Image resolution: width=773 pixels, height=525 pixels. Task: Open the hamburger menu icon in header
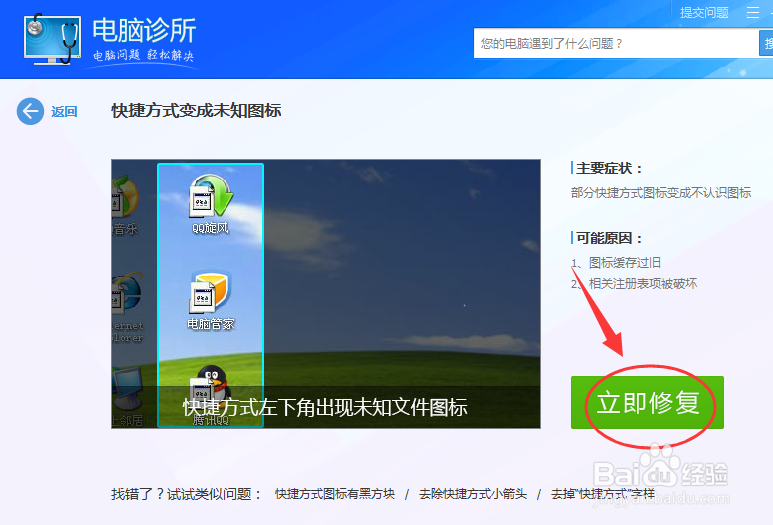(752, 12)
